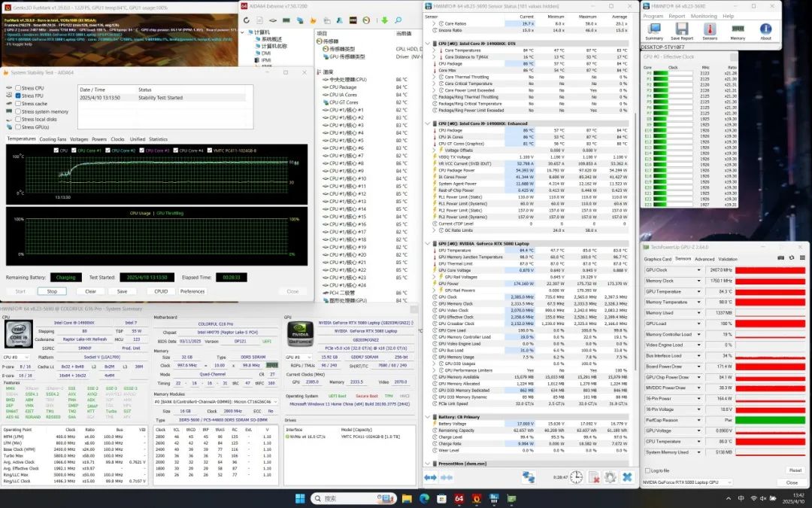Open Sensors via the thermometer icon in HWiNFO
The width and height of the screenshot is (812, 508).
pyautogui.click(x=710, y=31)
